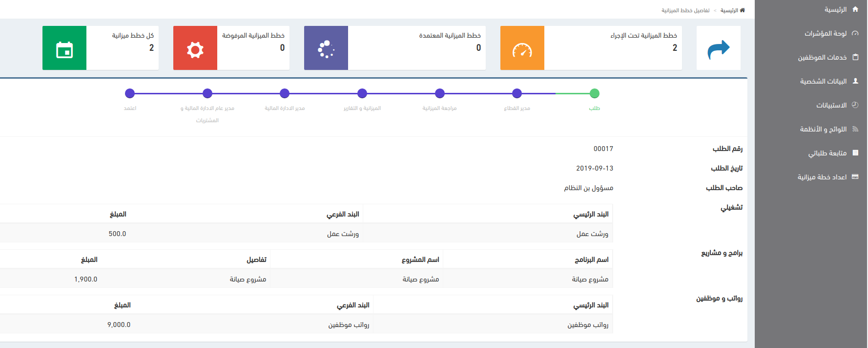Click the home icon in sidebar

pyautogui.click(x=855, y=9)
